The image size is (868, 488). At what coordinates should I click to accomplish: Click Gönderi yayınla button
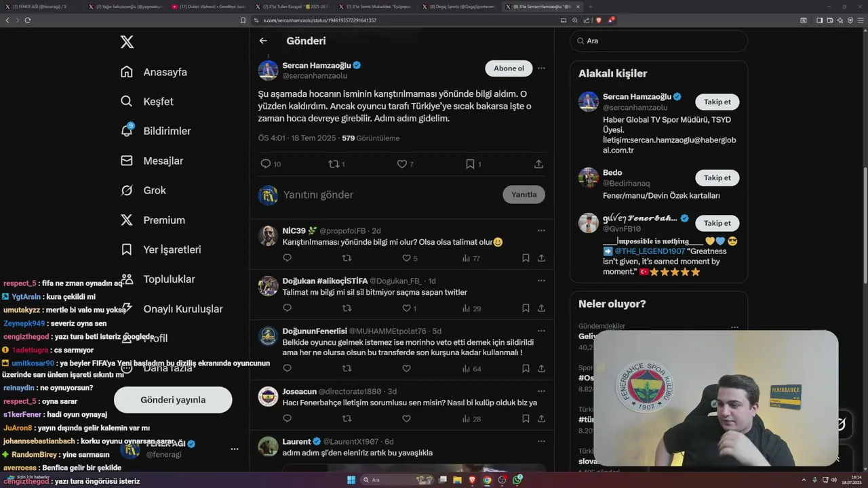click(x=173, y=400)
